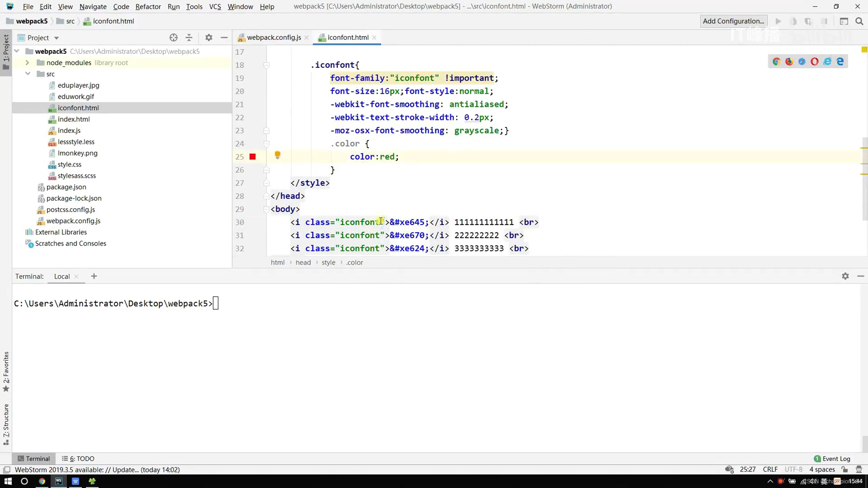868x488 pixels.
Task: Open preview in Firefox browser icon
Action: point(789,61)
